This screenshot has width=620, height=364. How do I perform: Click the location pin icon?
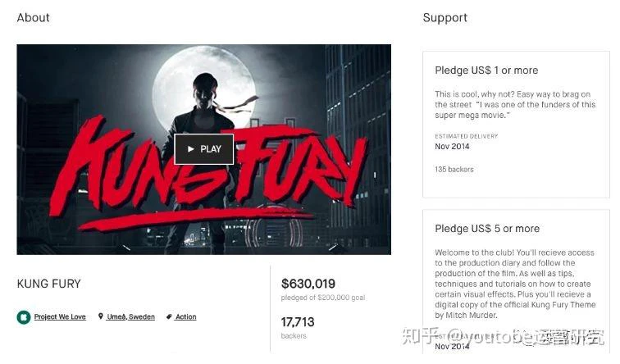click(x=100, y=316)
